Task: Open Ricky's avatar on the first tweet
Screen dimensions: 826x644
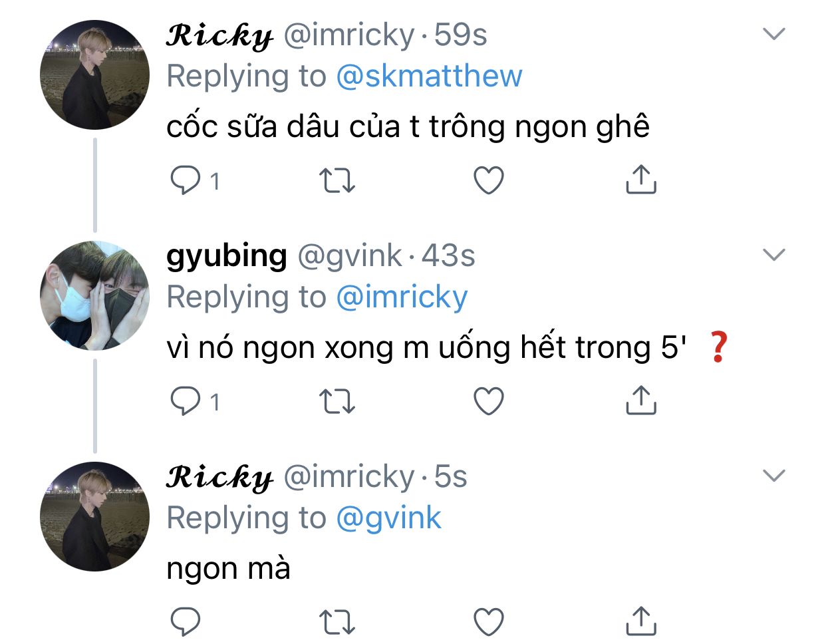Action: coord(95,75)
